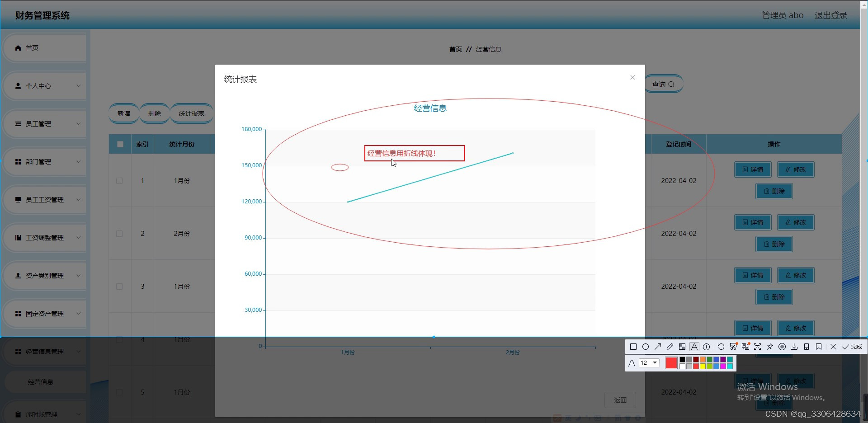The image size is (868, 423).
Task: Pick the white color swatch
Action: [682, 367]
